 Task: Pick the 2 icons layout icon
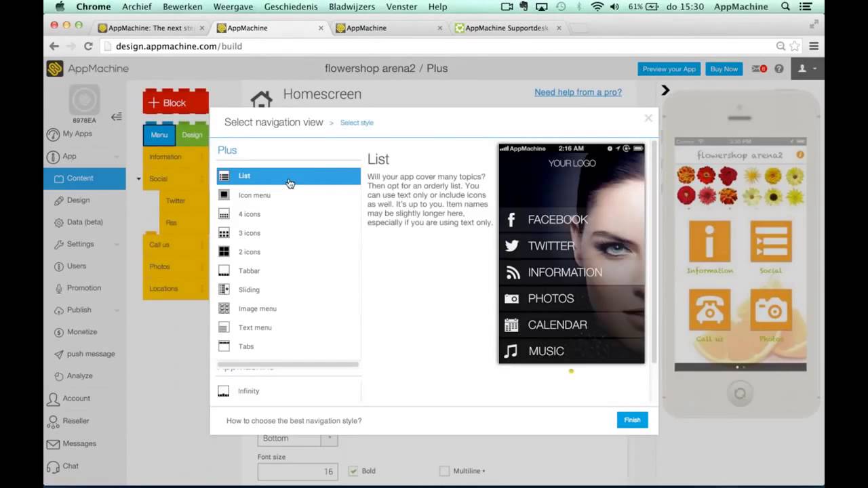click(x=224, y=252)
